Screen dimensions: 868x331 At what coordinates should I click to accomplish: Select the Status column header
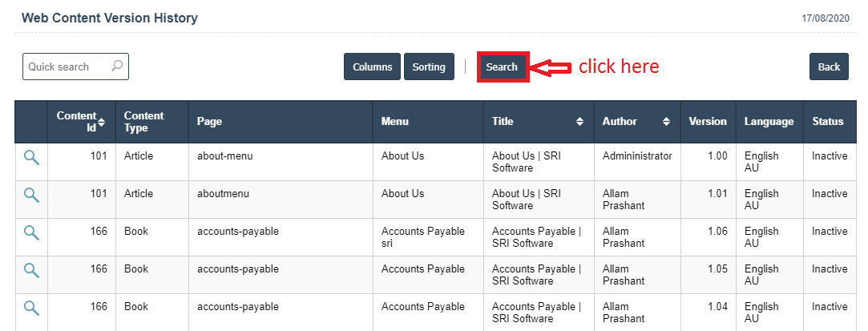point(828,122)
